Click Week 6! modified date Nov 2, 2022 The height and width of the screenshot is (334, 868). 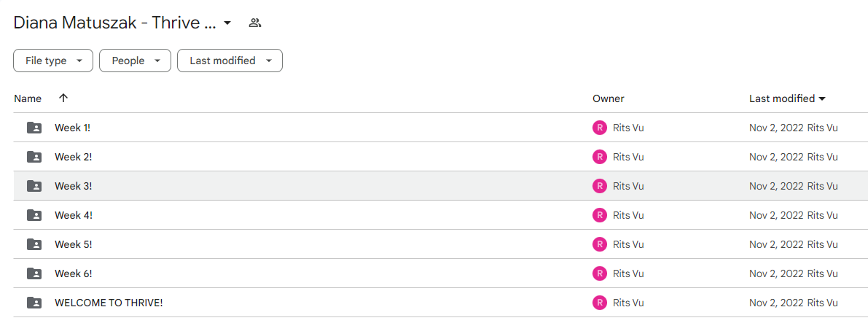pyautogui.click(x=776, y=273)
